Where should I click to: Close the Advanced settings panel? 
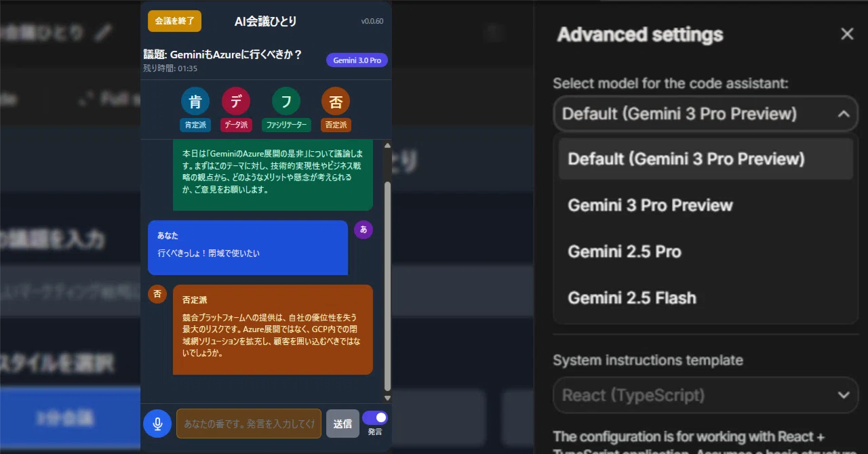847,34
